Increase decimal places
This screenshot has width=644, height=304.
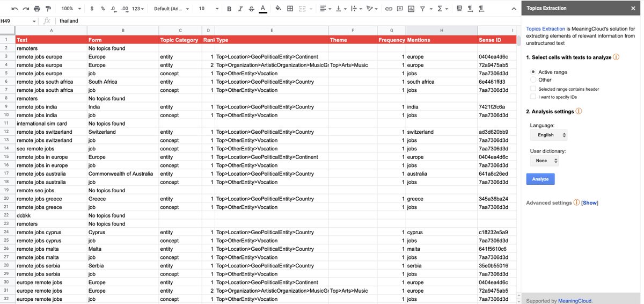point(125,9)
